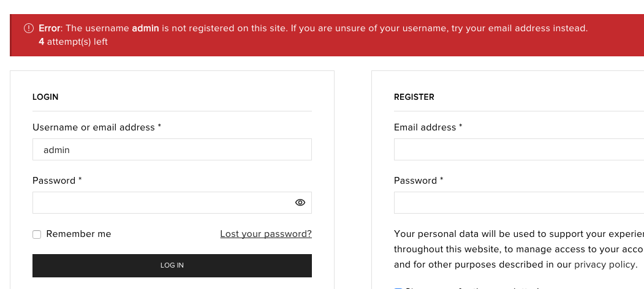This screenshot has height=289, width=644.
Task: Click the Remember me label text
Action: 78,234
